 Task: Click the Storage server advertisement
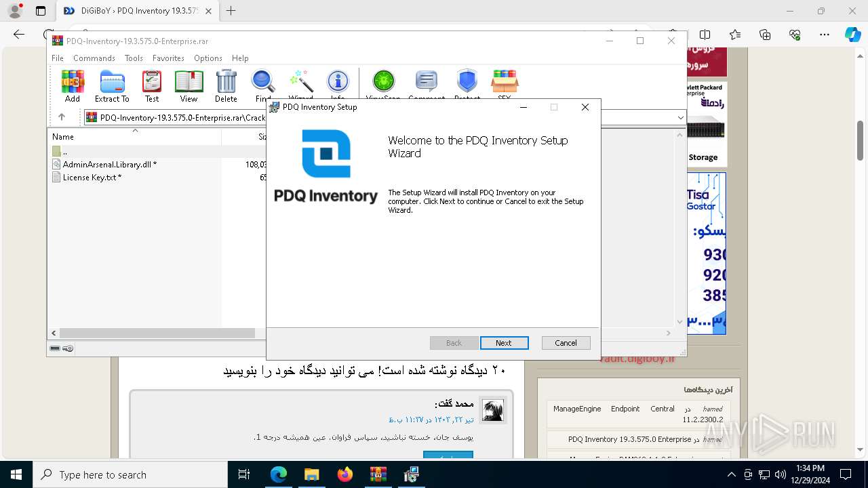tap(706, 124)
